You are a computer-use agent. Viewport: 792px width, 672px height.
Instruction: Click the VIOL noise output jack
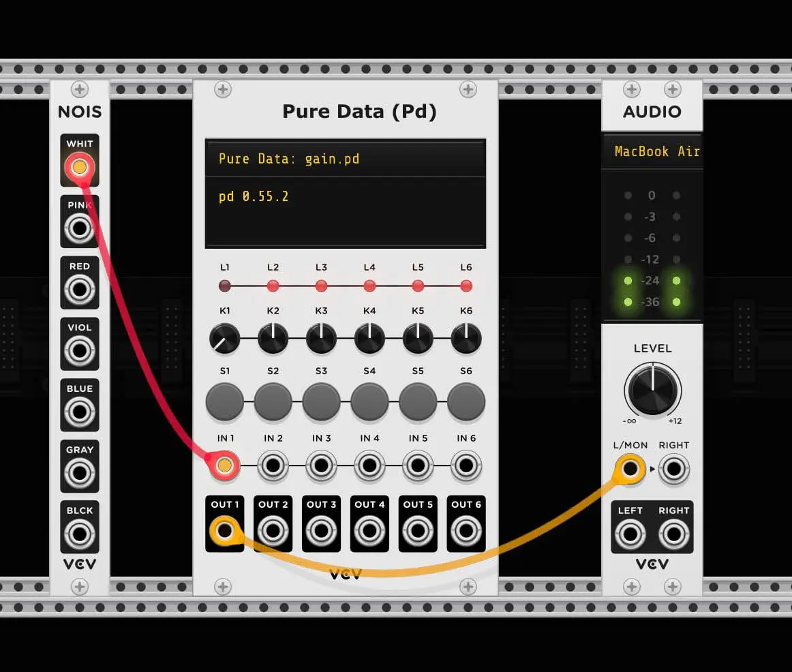coord(79,350)
